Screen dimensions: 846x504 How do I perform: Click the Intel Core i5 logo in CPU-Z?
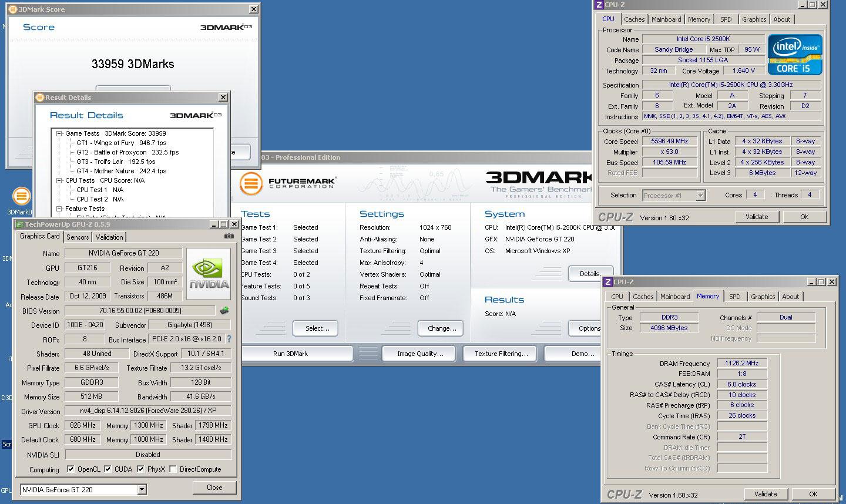pyautogui.click(x=795, y=55)
